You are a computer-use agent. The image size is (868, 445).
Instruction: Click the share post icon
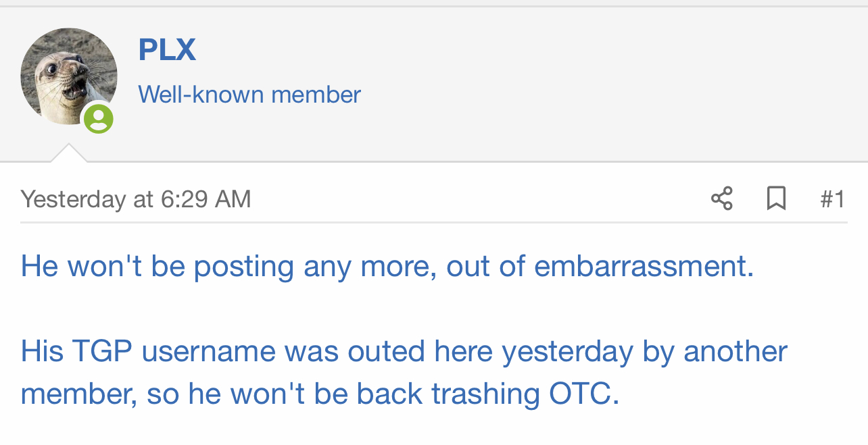722,199
